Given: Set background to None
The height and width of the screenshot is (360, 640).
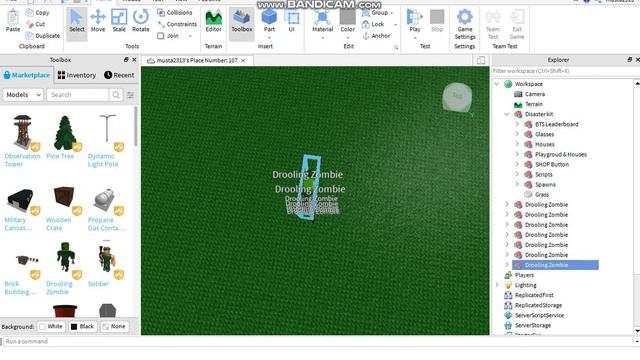Looking at the screenshot, I should (114, 327).
